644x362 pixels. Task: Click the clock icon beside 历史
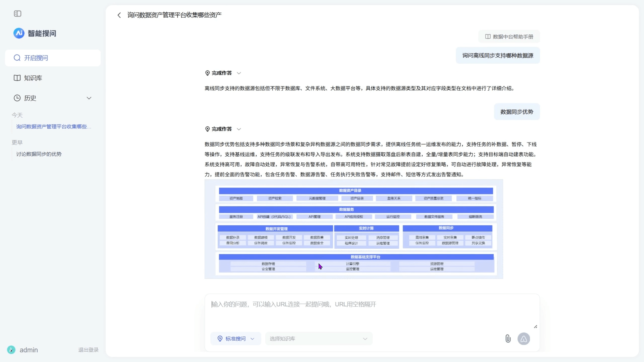[17, 98]
